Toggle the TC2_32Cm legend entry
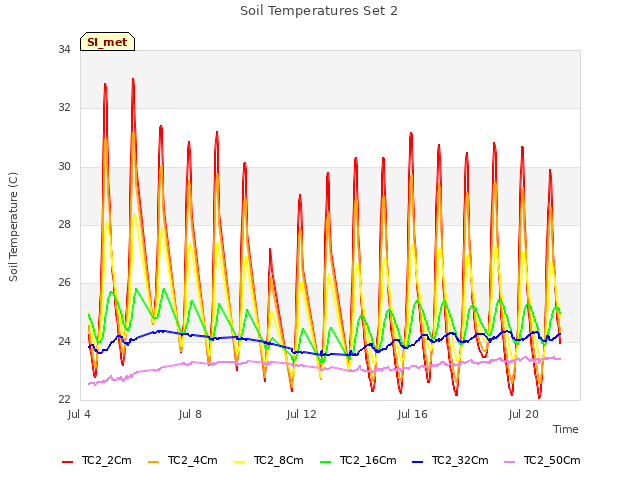640x480 pixels. [x=450, y=461]
